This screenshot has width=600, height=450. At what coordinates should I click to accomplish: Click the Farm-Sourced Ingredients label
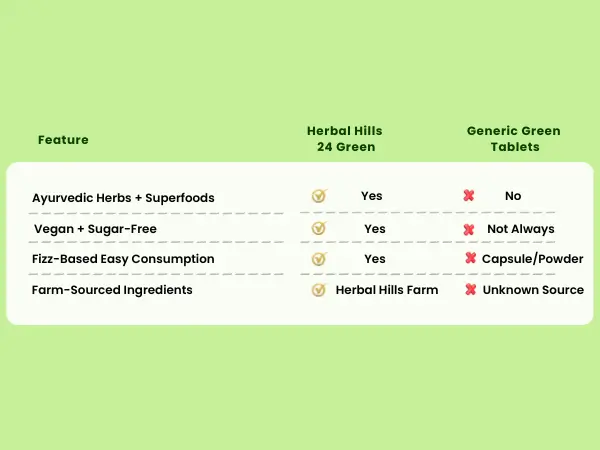click(x=112, y=290)
